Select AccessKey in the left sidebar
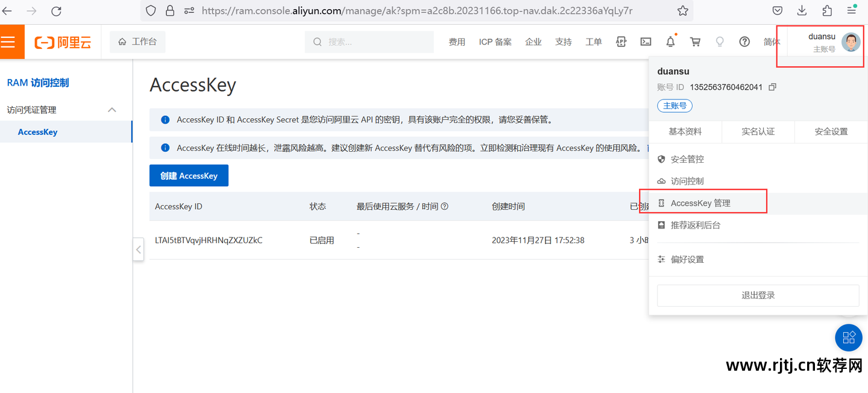Screen dimensions: 868x393 pos(66,132)
